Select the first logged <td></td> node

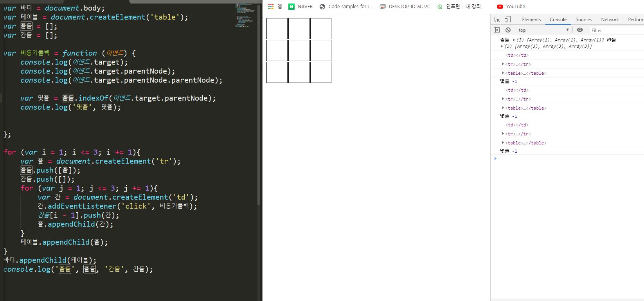tap(517, 55)
